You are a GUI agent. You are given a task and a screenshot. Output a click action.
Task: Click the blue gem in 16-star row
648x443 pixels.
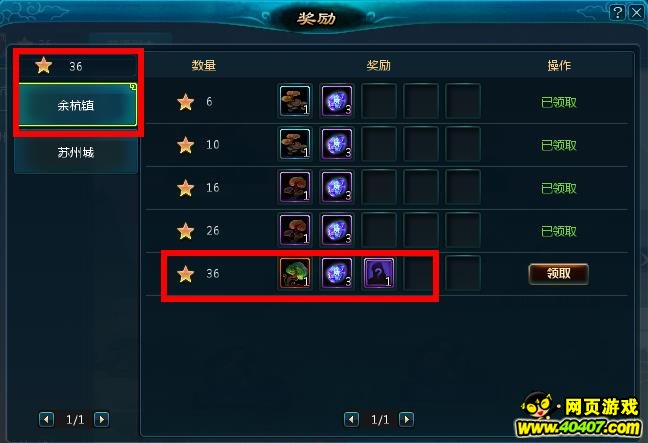(x=337, y=187)
